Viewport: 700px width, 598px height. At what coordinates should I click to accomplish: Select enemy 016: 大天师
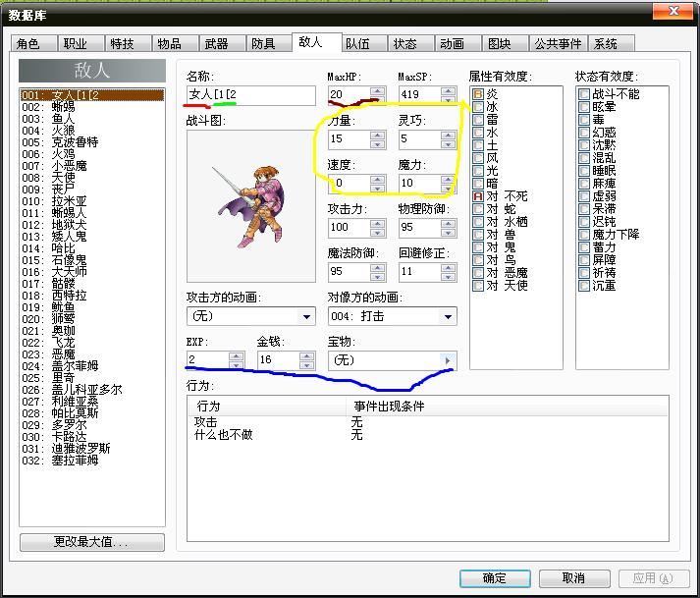tap(92, 272)
